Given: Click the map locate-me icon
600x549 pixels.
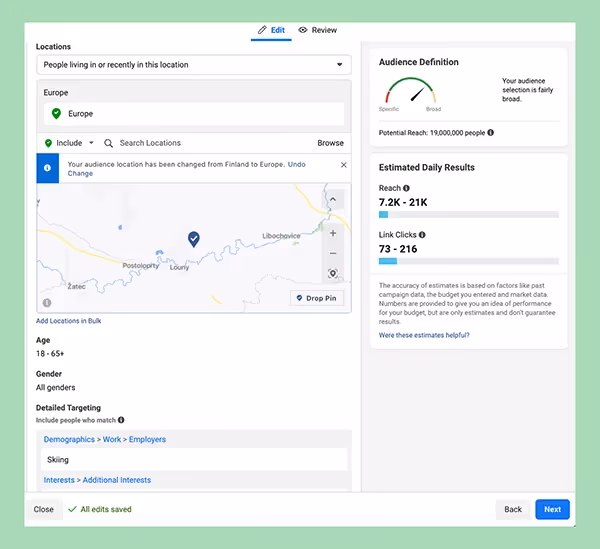Looking at the screenshot, I should pos(333,274).
